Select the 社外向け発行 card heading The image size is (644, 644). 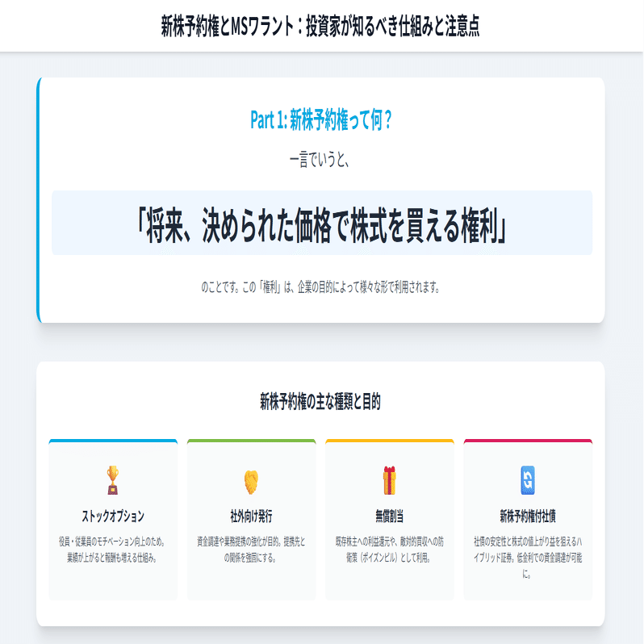[251, 516]
